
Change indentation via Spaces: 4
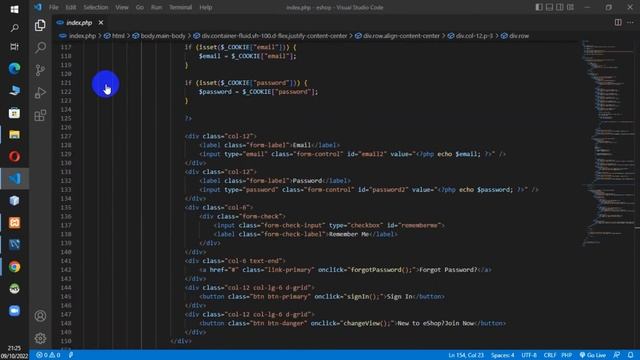[502, 355]
